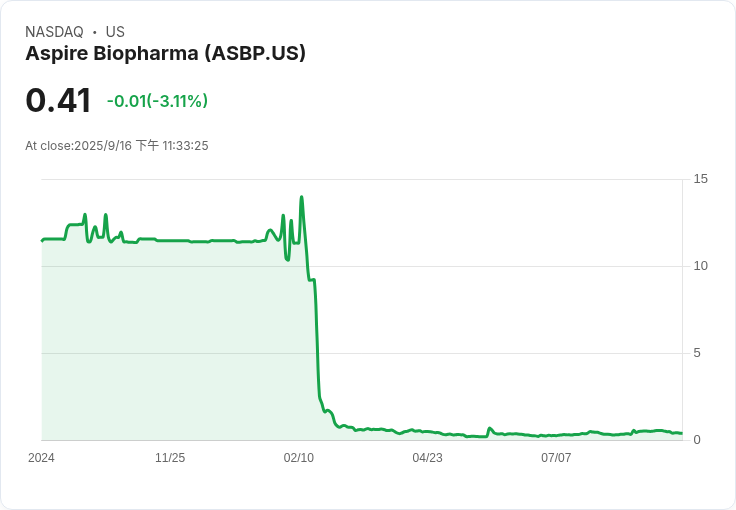Viewport: 736px width, 510px height.
Task: Click the 10 value on the y-axis
Action: pos(700,266)
